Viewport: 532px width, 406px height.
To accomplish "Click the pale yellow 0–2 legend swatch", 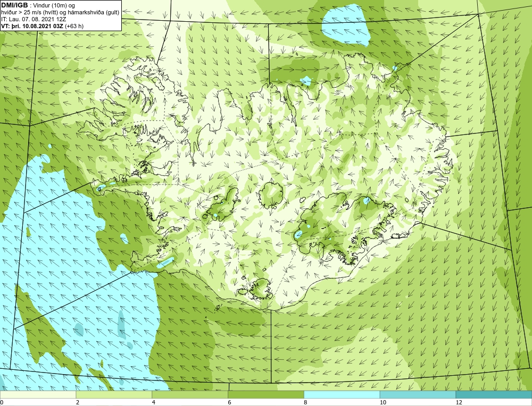I will [x=38, y=394].
